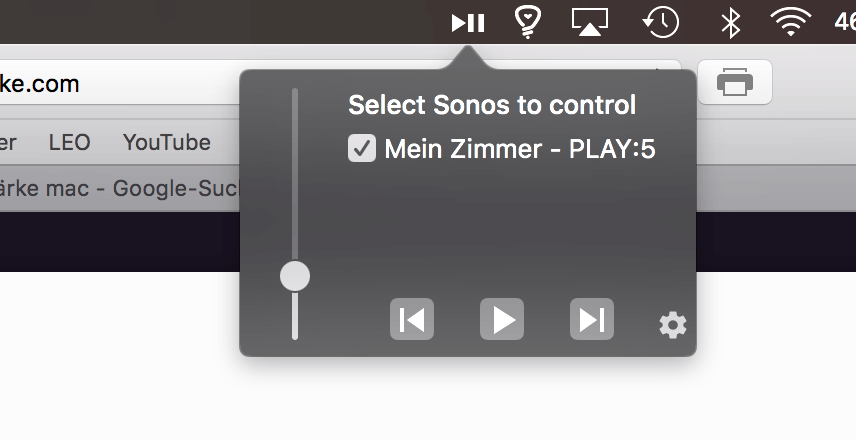Screen dimensions: 856x440
Task: Skip to the next Sonos track
Action: click(592, 319)
